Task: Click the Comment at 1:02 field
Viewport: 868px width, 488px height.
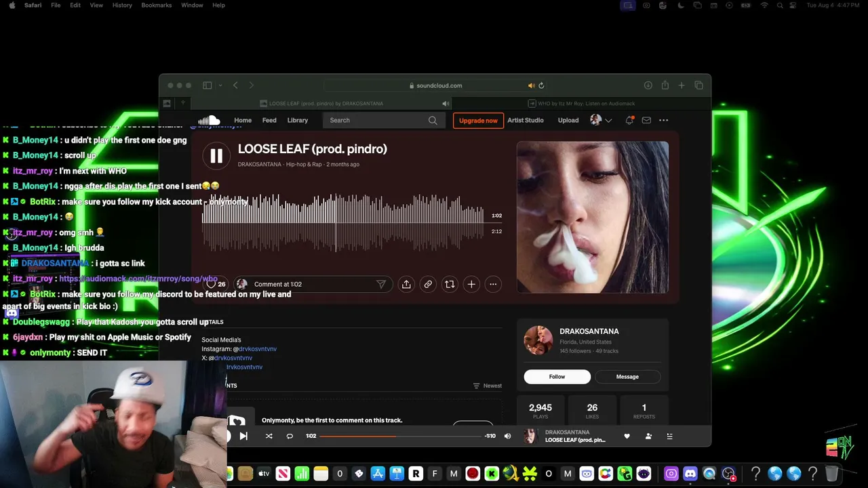Action: click(312, 285)
